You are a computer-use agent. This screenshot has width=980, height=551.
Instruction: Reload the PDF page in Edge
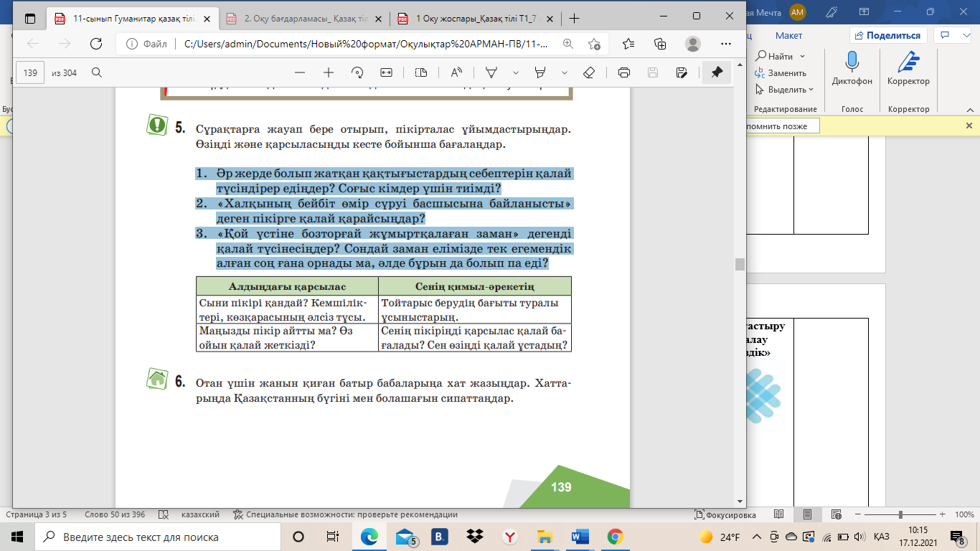[x=95, y=44]
